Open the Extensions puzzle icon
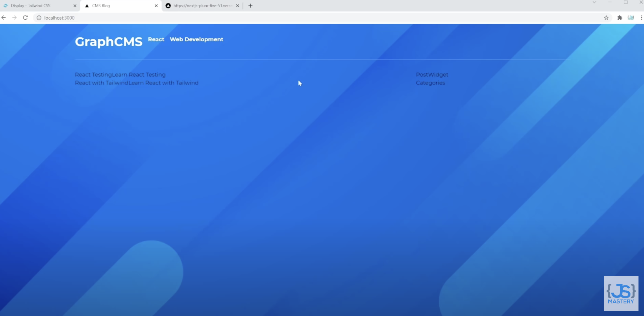This screenshot has height=316, width=644. (x=620, y=18)
